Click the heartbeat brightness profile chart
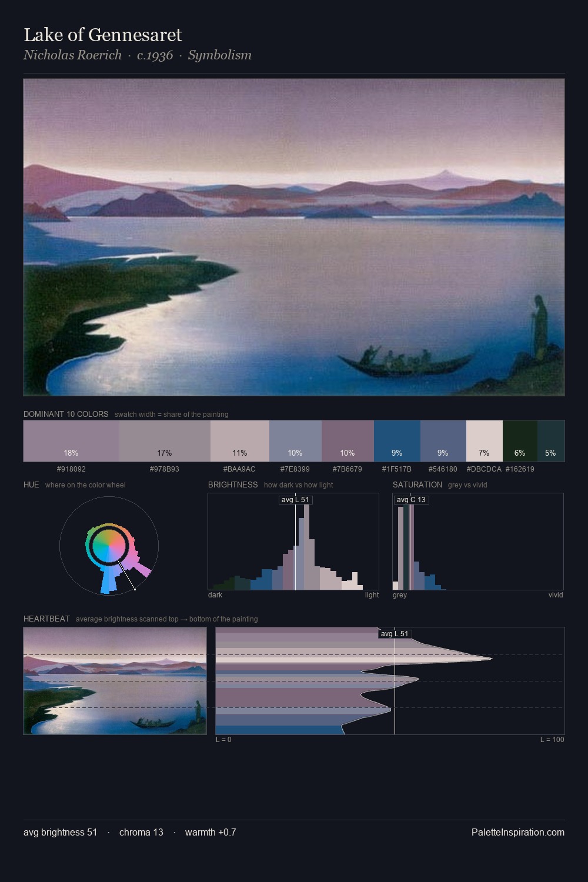Viewport: 588px width, 882px height. click(x=390, y=681)
